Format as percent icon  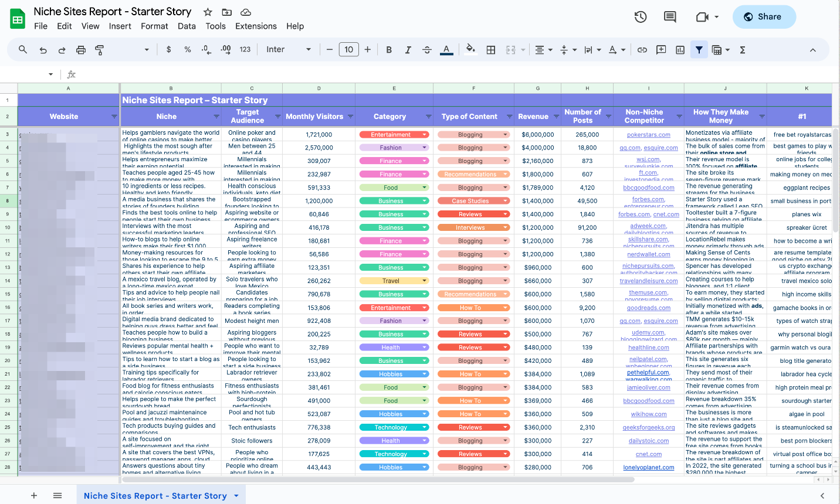(188, 50)
